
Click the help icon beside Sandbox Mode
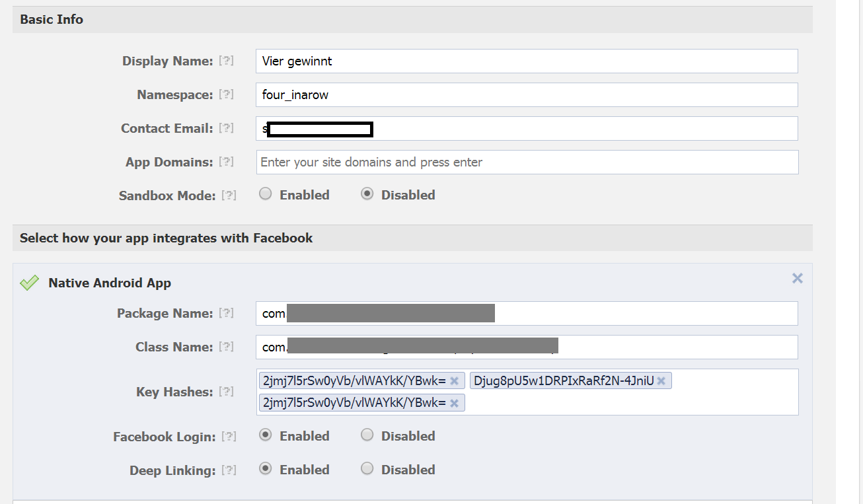click(x=229, y=196)
